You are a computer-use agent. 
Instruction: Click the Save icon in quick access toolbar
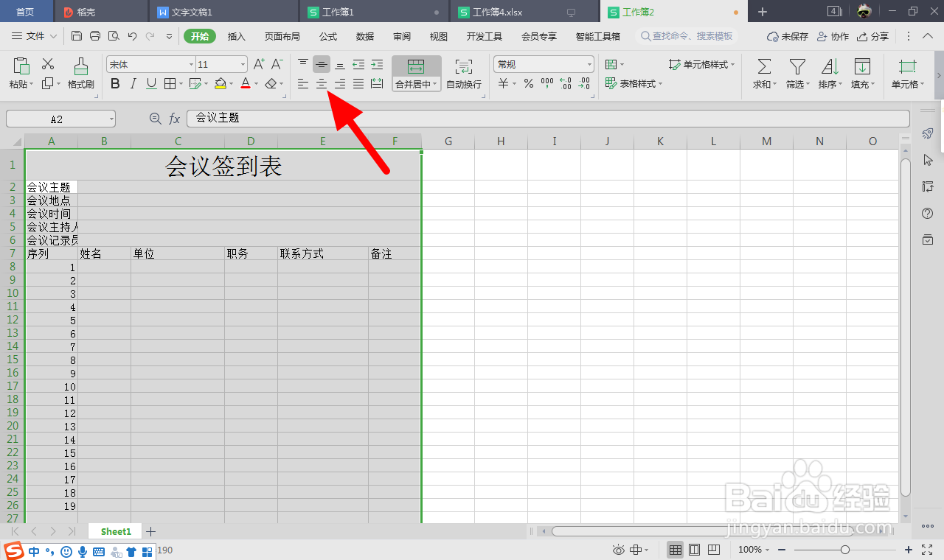click(77, 36)
